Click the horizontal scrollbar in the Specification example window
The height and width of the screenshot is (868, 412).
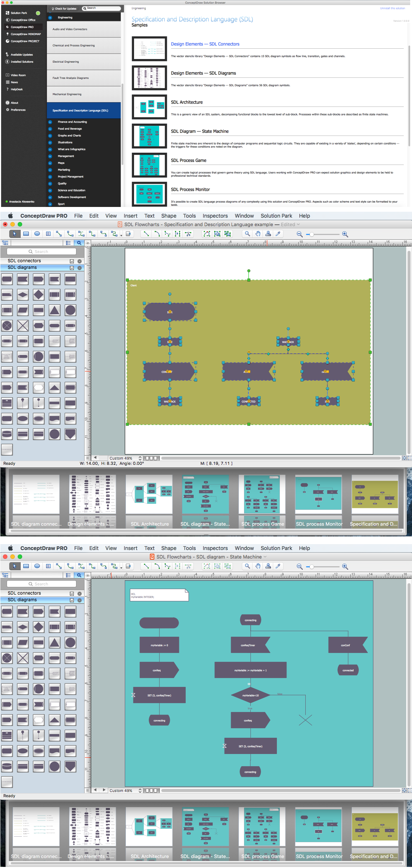pos(281,458)
